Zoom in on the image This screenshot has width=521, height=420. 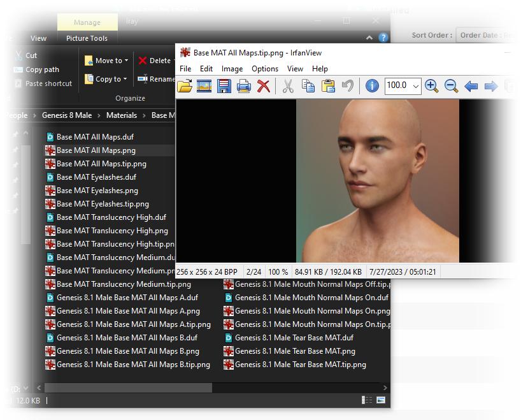432,86
